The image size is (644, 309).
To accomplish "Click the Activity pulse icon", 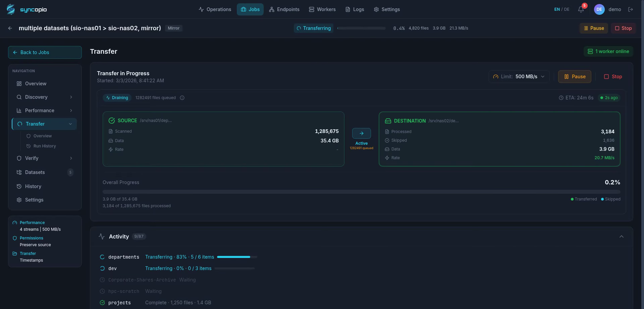I will pyautogui.click(x=102, y=236).
